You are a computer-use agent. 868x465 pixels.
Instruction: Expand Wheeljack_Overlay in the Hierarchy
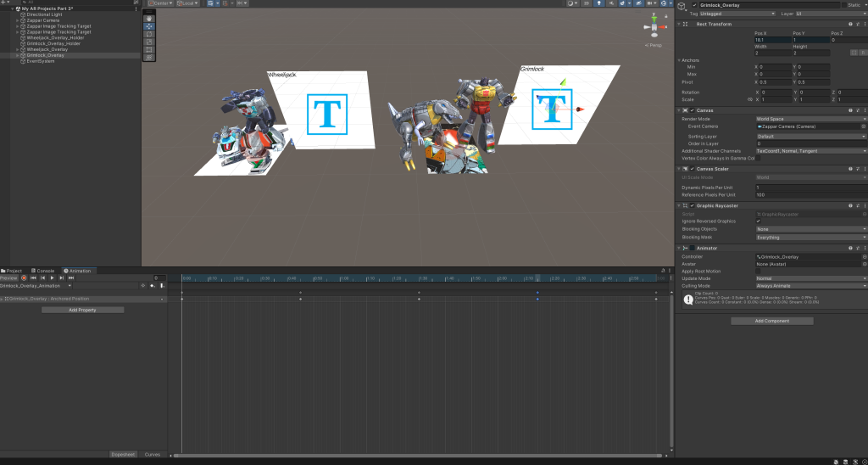tap(18, 49)
